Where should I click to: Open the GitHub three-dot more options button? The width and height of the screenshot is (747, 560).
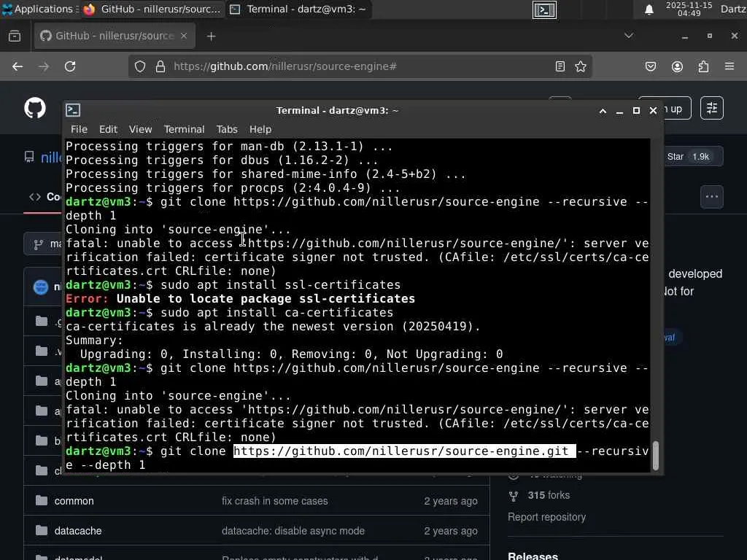[712, 197]
